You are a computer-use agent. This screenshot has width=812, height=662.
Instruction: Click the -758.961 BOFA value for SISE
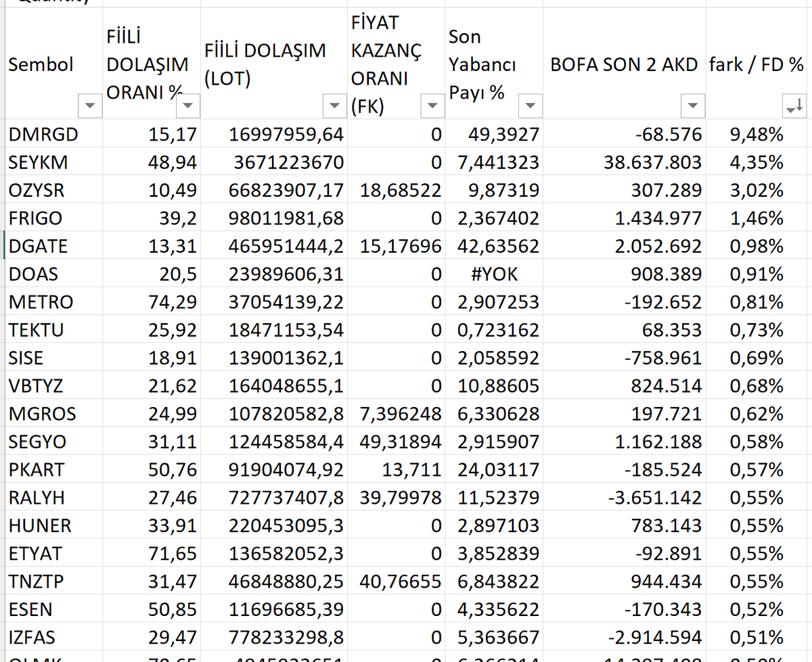coord(624,358)
